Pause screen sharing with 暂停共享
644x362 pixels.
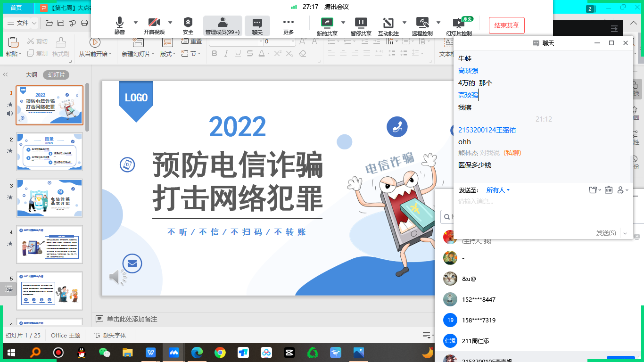click(361, 25)
